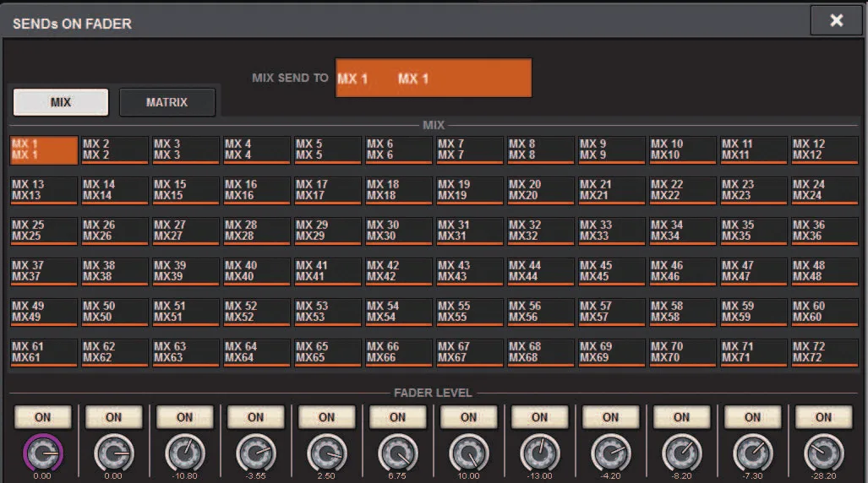Select the MX 36 mix bus button
This screenshot has width=868, height=483.
pyautogui.click(x=824, y=231)
